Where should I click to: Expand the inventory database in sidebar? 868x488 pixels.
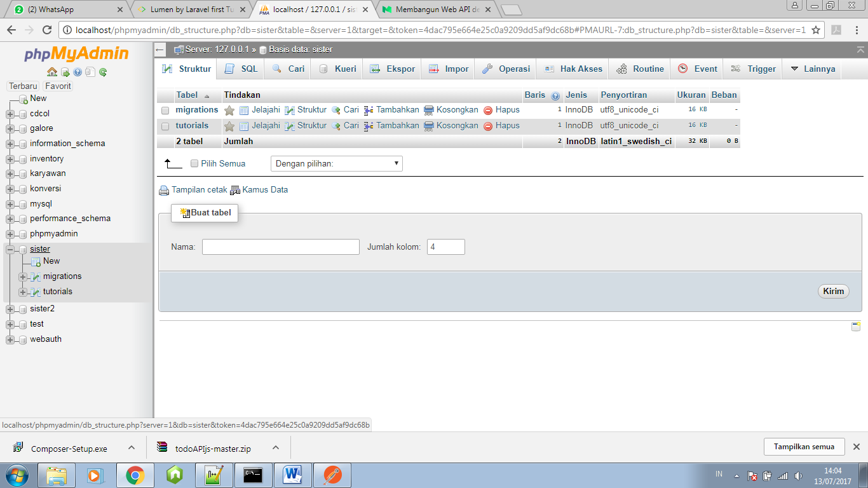pyautogui.click(x=10, y=158)
